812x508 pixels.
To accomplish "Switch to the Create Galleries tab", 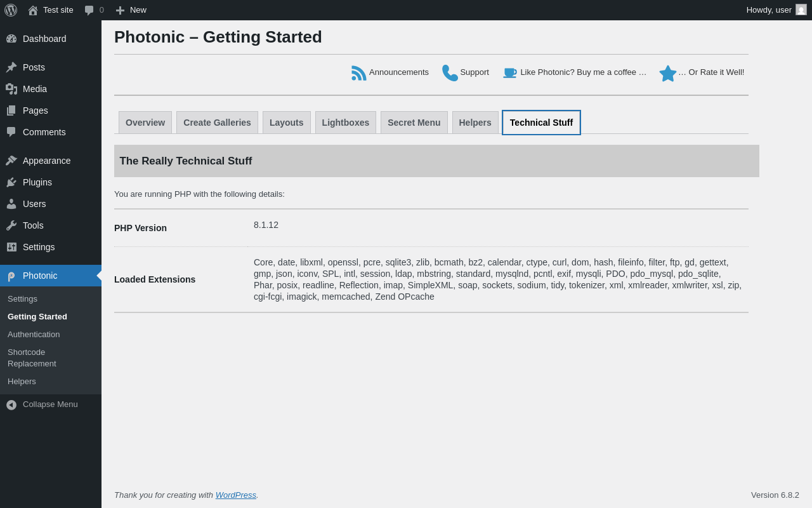I will click(217, 123).
